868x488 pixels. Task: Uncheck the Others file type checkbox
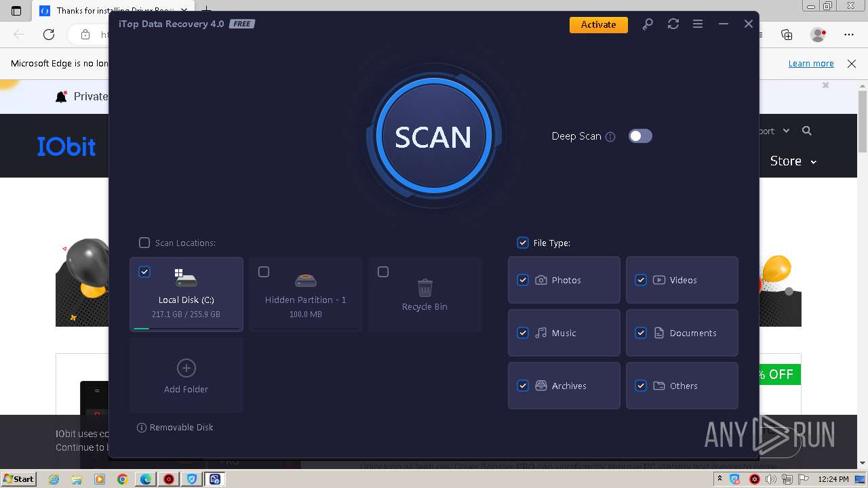coord(641,386)
